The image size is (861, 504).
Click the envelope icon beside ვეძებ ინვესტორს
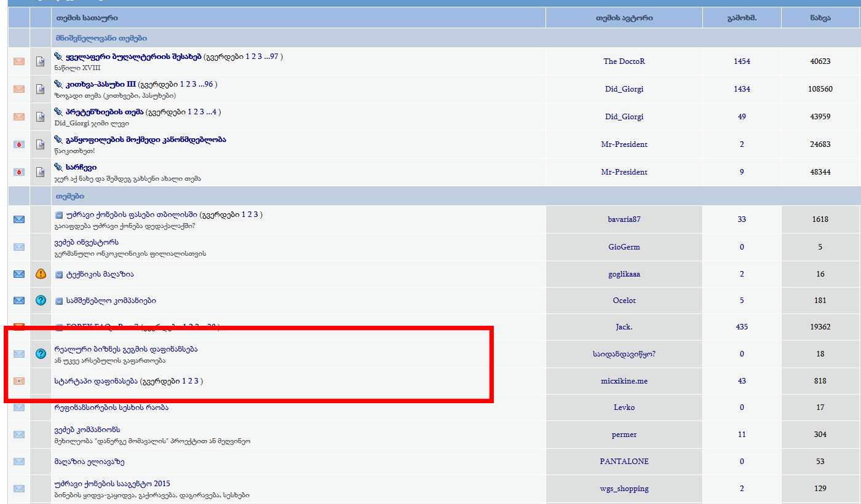pyautogui.click(x=19, y=247)
